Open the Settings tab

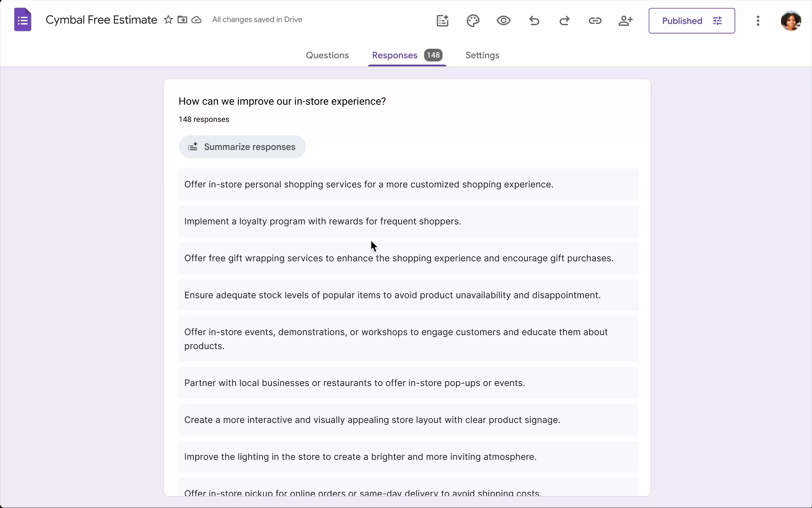[x=482, y=55]
